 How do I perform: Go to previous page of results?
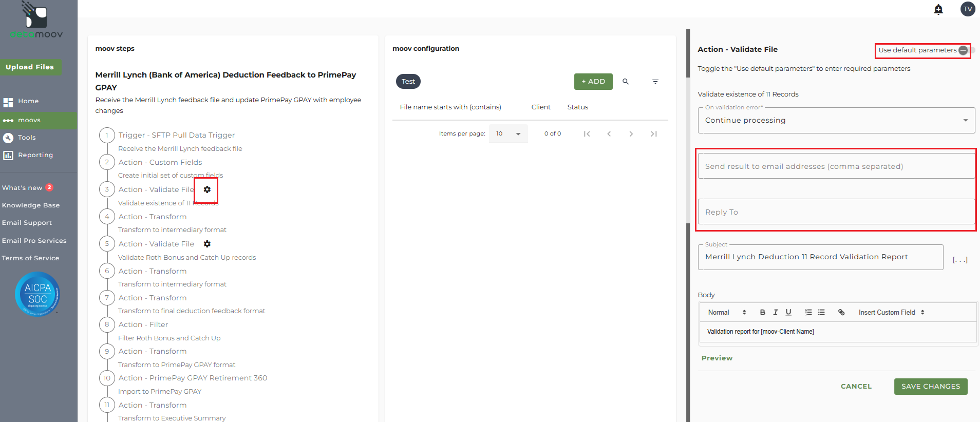pyautogui.click(x=609, y=134)
